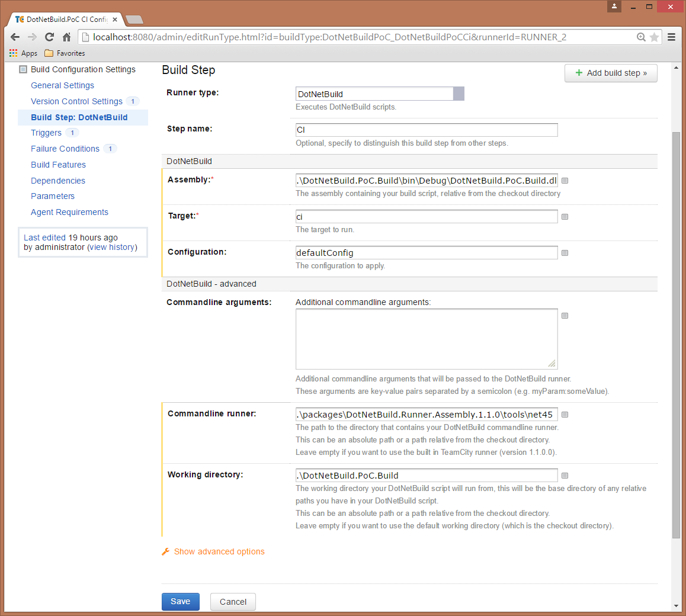The width and height of the screenshot is (686, 616).
Task: Click in the Step name field
Action: [x=427, y=130]
